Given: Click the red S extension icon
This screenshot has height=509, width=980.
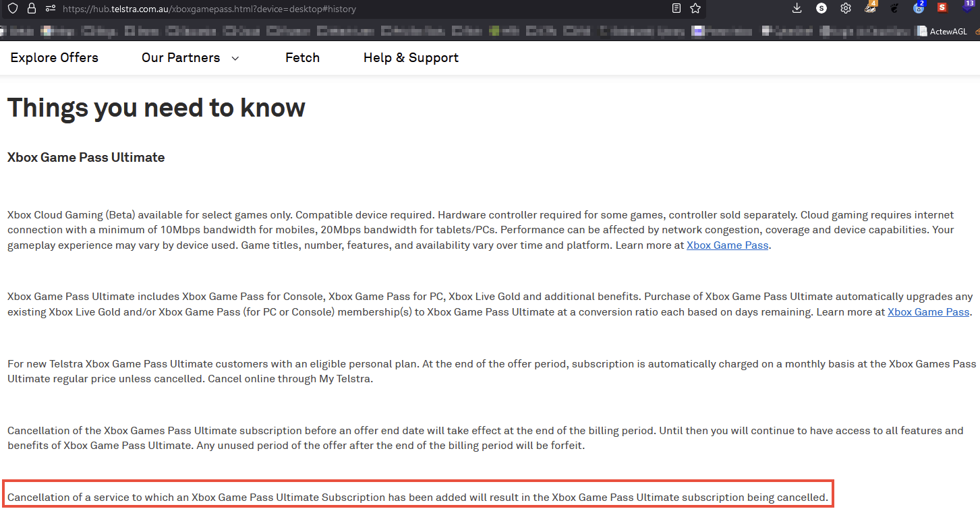Looking at the screenshot, I should (942, 8).
